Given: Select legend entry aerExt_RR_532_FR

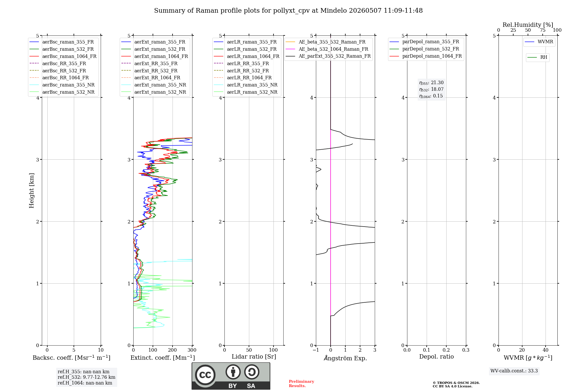Looking at the screenshot, I should click(149, 71).
